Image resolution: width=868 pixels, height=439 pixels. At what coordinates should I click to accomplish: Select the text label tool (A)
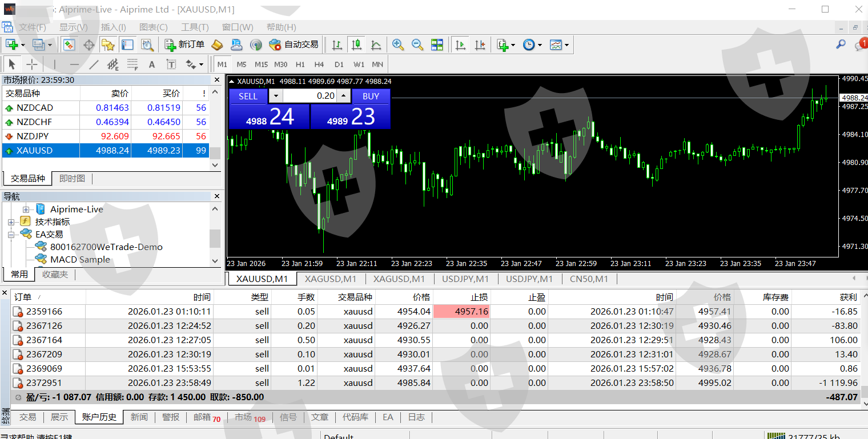click(152, 65)
